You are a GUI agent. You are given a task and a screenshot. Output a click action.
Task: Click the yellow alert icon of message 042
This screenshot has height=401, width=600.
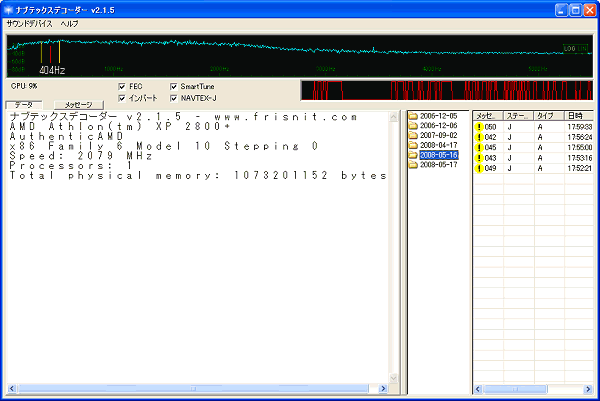pyautogui.click(x=479, y=137)
